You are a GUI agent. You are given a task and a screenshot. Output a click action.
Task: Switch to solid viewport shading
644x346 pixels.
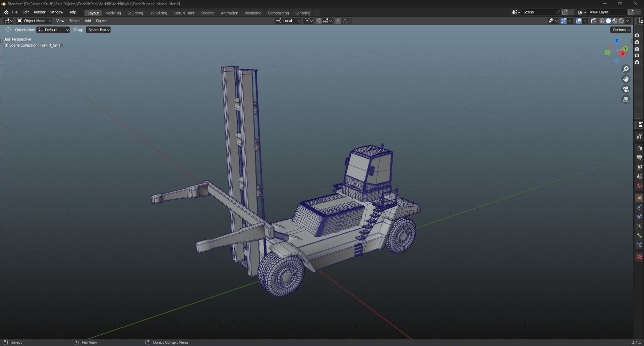(608, 21)
